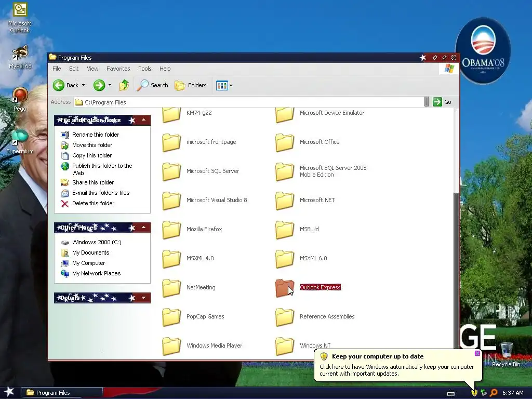Open the address bar dropdown
Image resolution: width=532 pixels, height=399 pixels.
click(x=427, y=102)
